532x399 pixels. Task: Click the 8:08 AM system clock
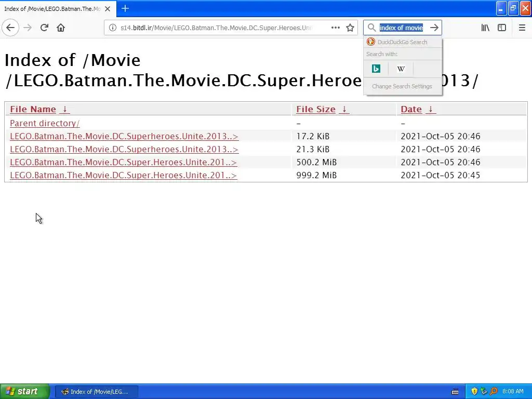[513, 392]
